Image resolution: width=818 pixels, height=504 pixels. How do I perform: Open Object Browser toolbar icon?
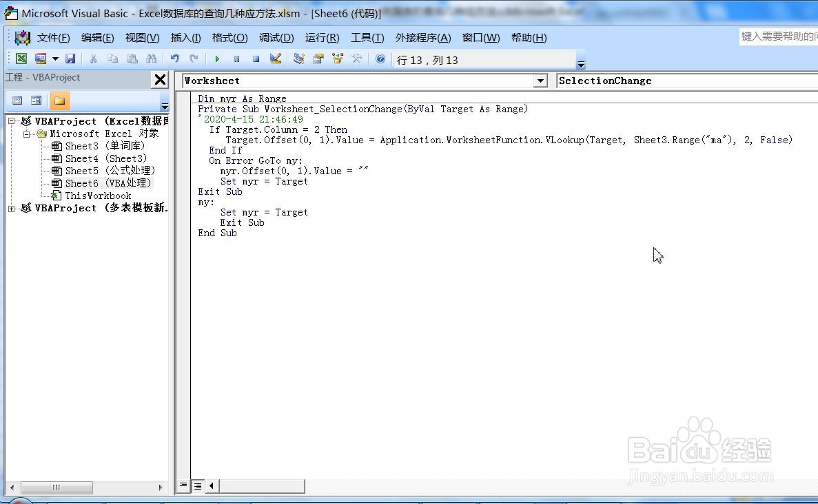point(338,59)
